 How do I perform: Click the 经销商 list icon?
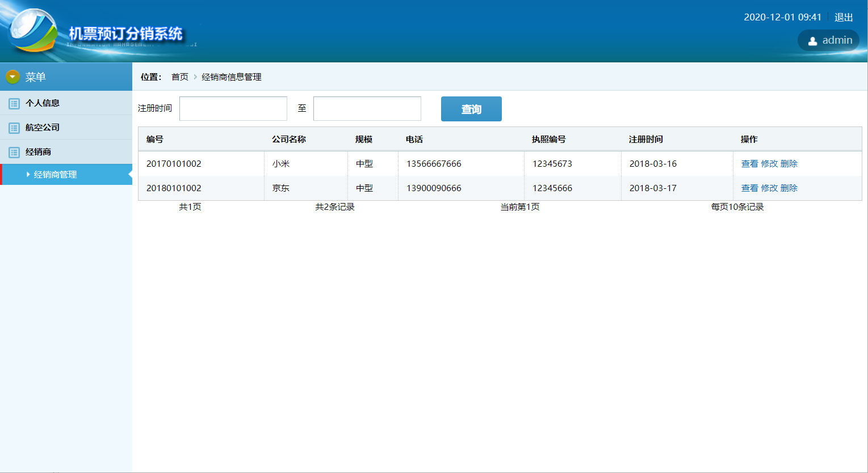(x=14, y=152)
